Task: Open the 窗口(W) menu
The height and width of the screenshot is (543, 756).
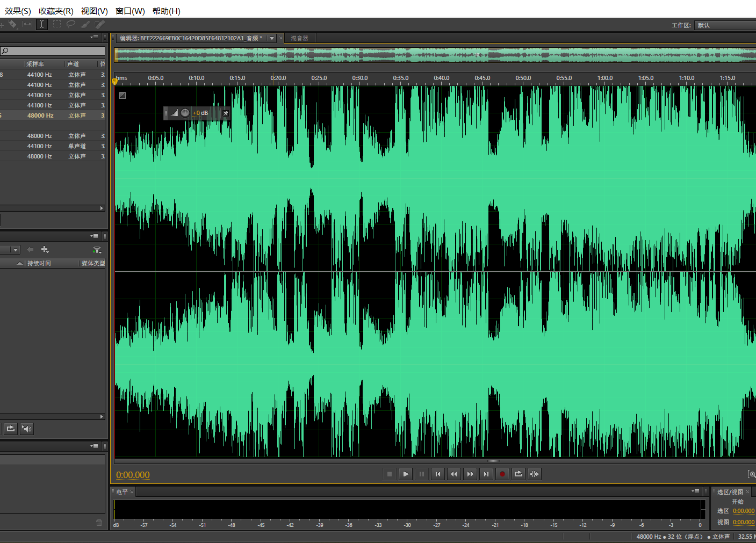Action: tap(130, 11)
